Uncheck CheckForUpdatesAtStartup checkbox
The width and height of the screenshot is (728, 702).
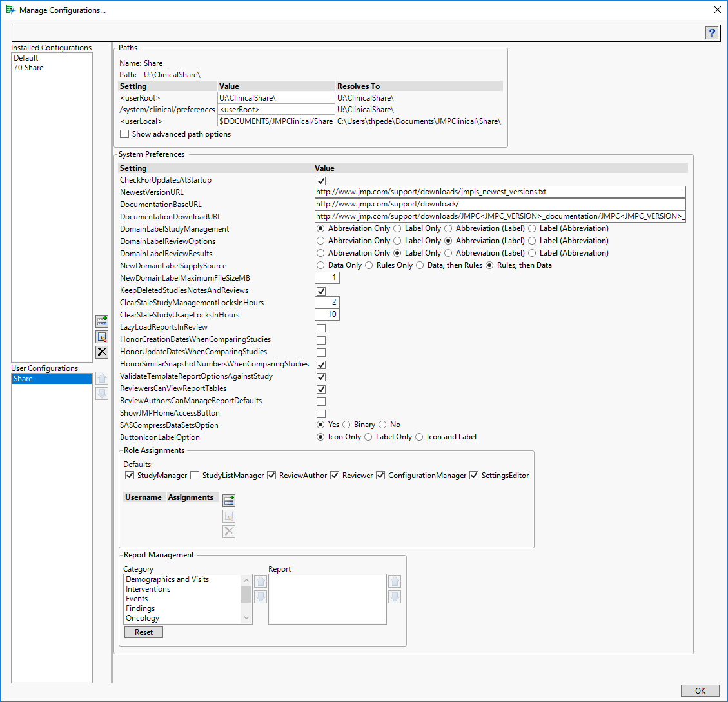pyautogui.click(x=321, y=181)
